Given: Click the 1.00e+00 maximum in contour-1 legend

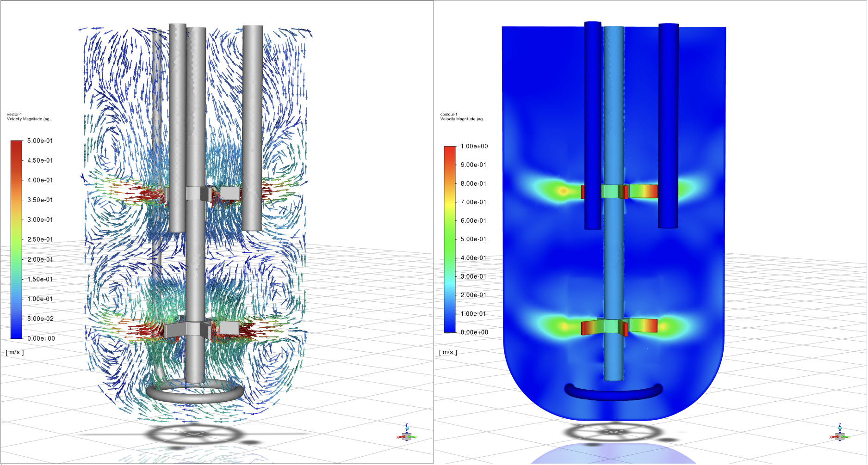Looking at the screenshot, I should coord(474,146).
